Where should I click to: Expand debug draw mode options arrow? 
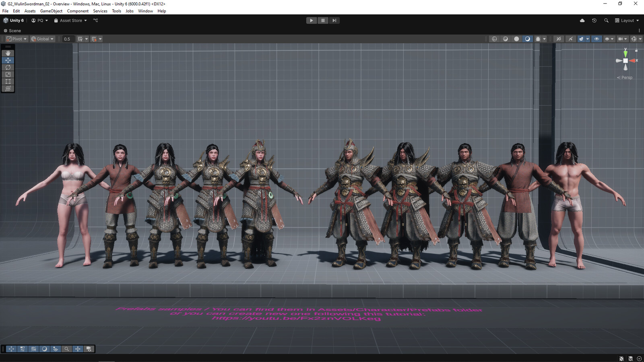(x=545, y=39)
